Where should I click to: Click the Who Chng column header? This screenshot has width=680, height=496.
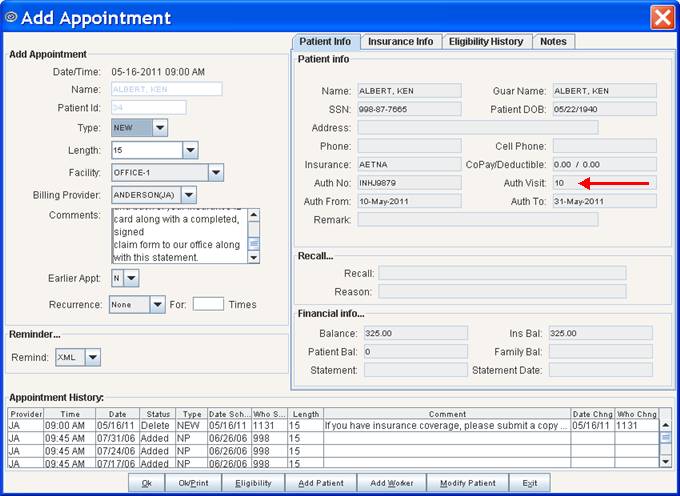point(637,414)
